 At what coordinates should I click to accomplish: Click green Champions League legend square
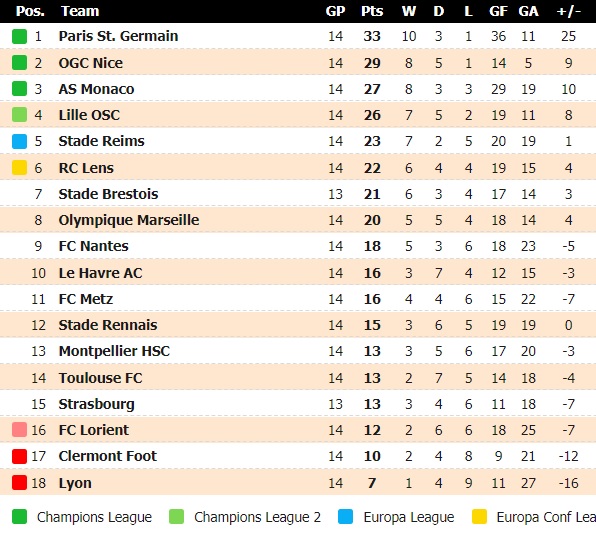(x=19, y=517)
